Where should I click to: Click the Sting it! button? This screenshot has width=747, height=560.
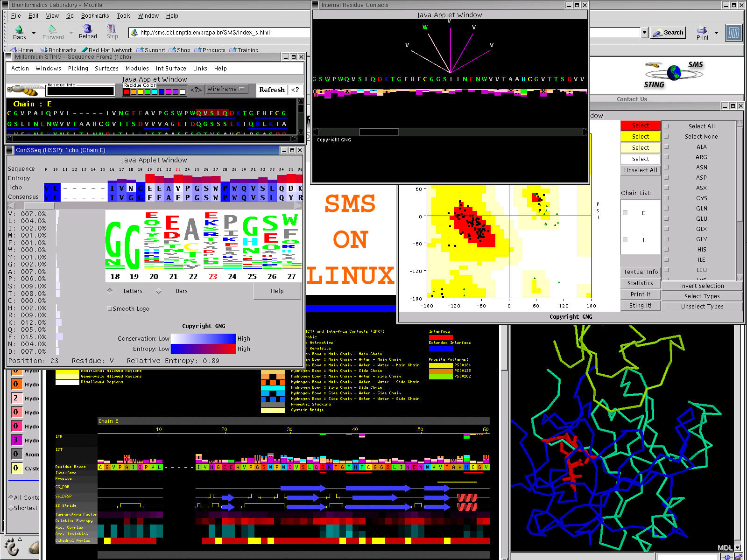[x=640, y=306]
